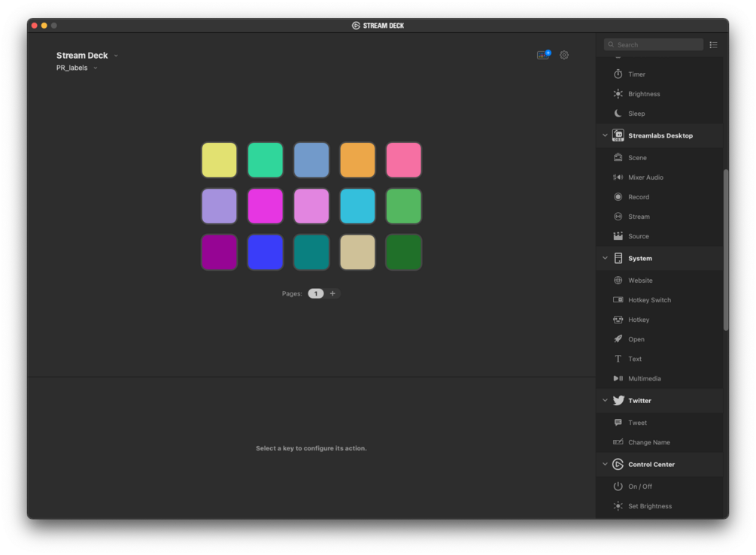
Task: Select the Multimedia play/pause icon
Action: pos(618,378)
